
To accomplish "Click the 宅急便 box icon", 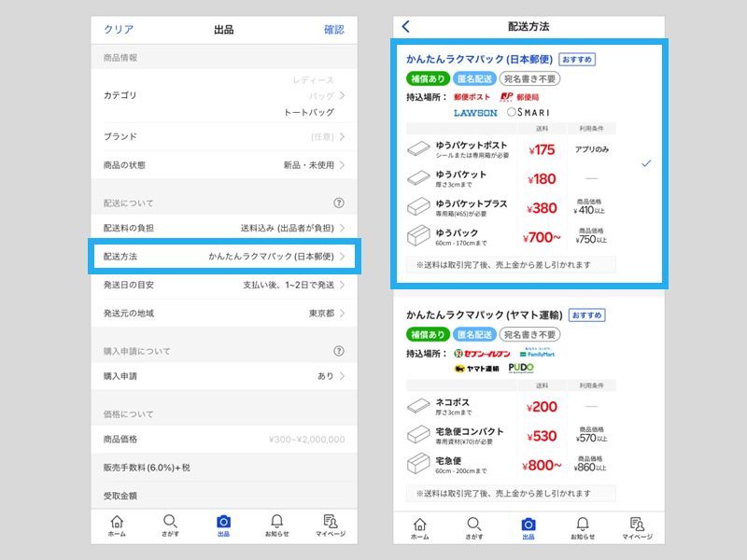I will (x=418, y=463).
